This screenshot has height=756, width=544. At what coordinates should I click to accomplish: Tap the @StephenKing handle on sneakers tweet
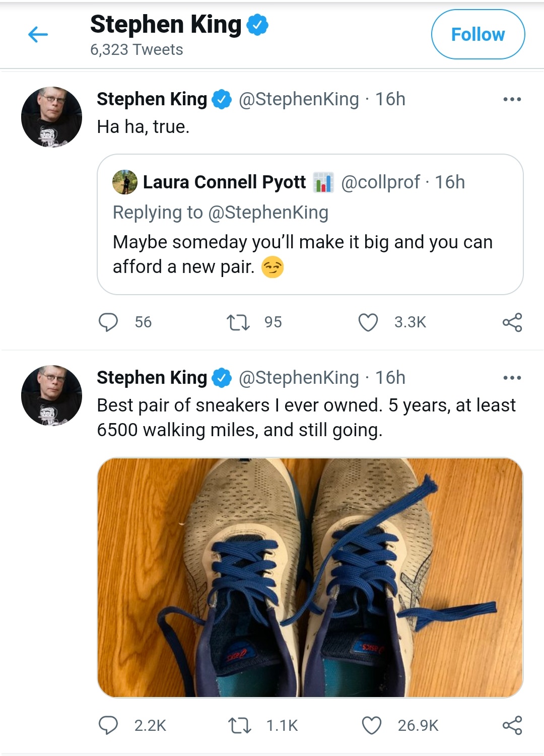(x=299, y=378)
